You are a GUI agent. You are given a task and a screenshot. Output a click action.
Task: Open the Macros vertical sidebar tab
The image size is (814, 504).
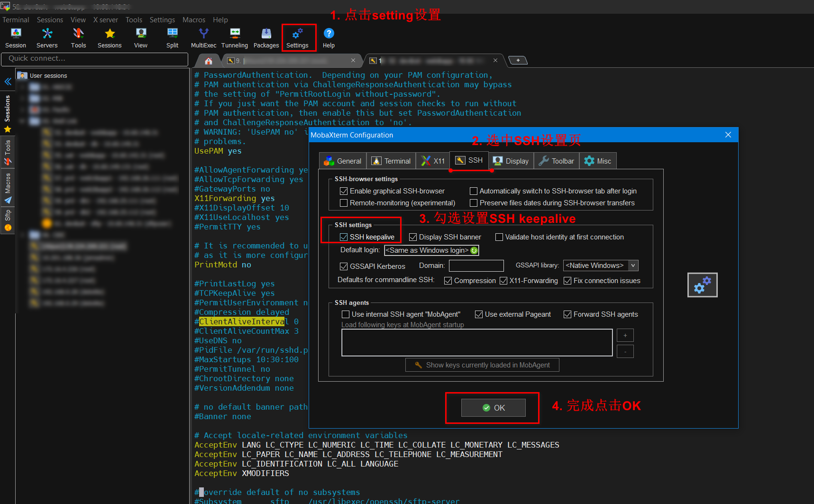8,188
